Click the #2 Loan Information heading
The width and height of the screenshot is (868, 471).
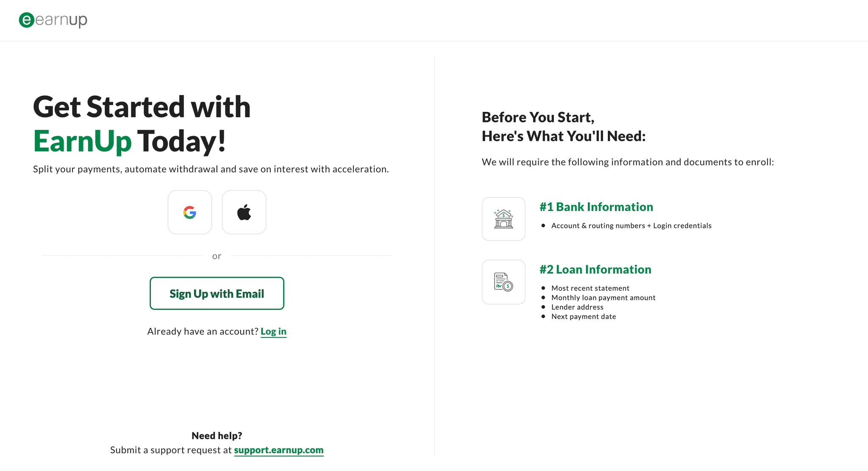tap(595, 269)
